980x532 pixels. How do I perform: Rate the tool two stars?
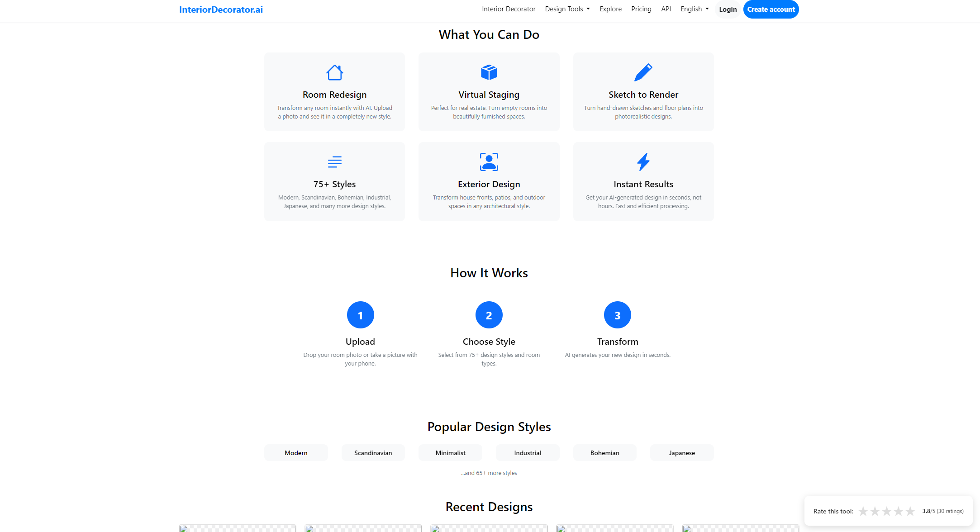tap(875, 511)
